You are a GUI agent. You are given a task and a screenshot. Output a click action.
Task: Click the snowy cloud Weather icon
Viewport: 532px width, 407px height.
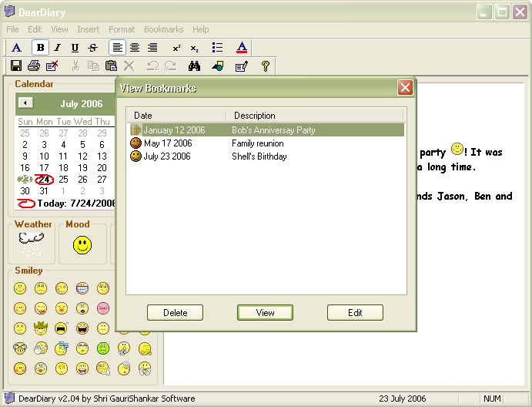(x=32, y=244)
